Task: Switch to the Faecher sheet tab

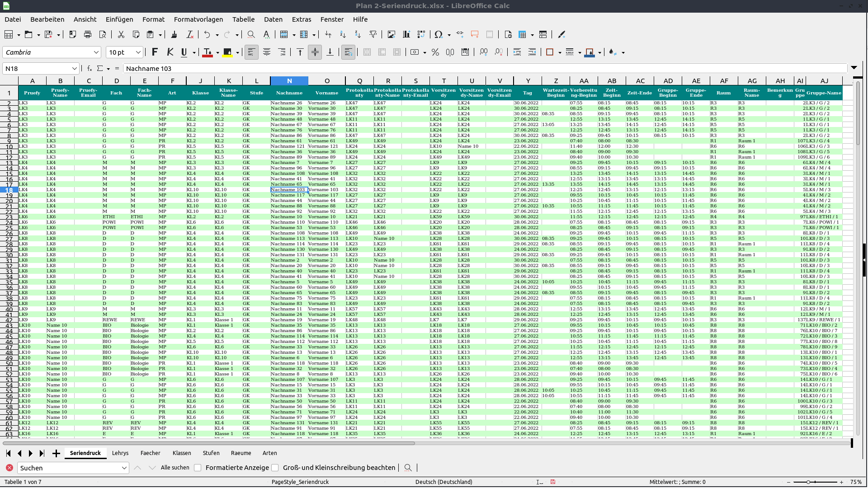Action: tap(151, 453)
